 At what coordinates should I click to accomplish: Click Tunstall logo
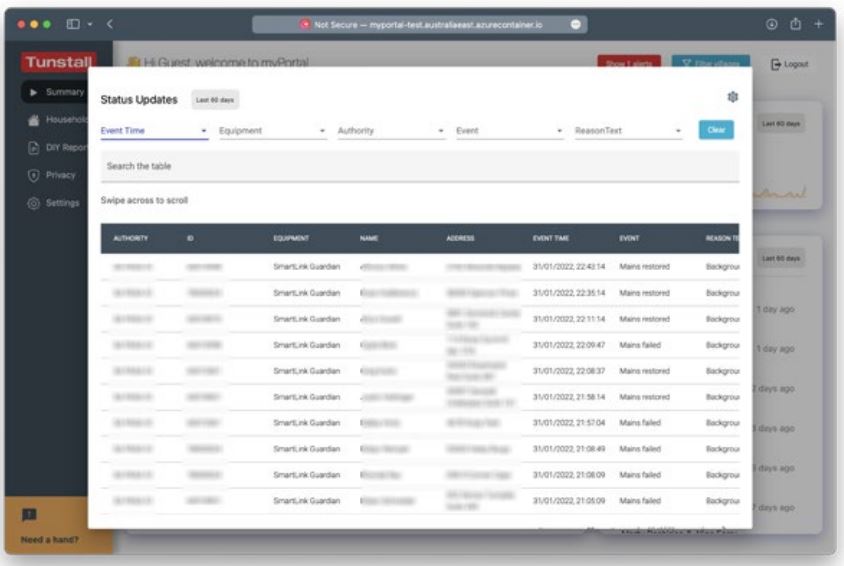point(58,62)
